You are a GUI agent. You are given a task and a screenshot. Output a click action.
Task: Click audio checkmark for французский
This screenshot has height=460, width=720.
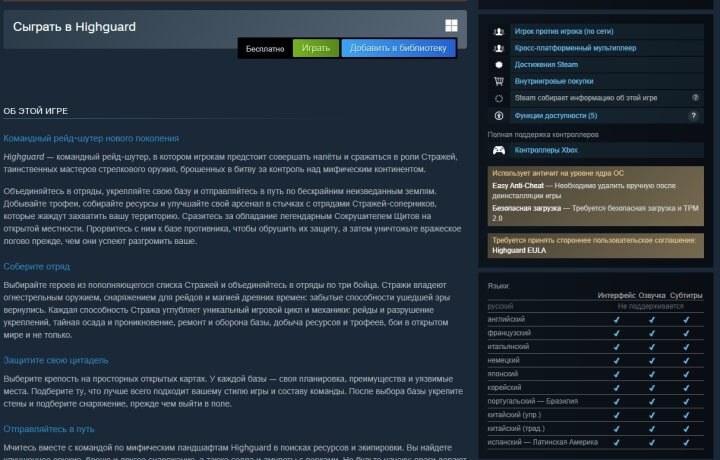point(652,333)
